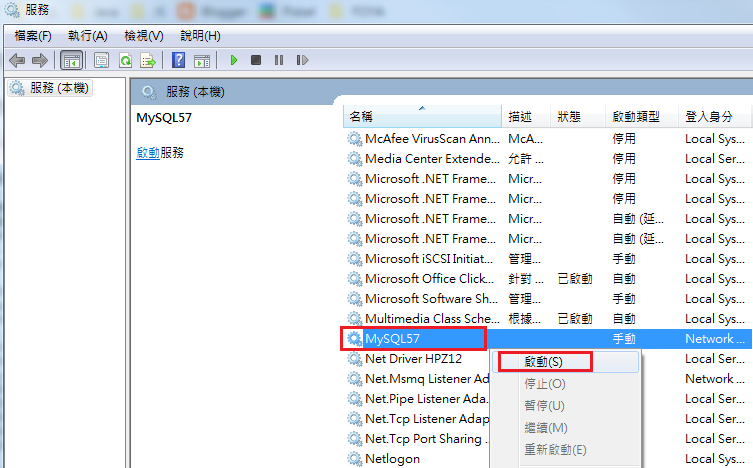The width and height of the screenshot is (753, 468).
Task: Toggle the show/hide console tree button
Action: point(71,60)
